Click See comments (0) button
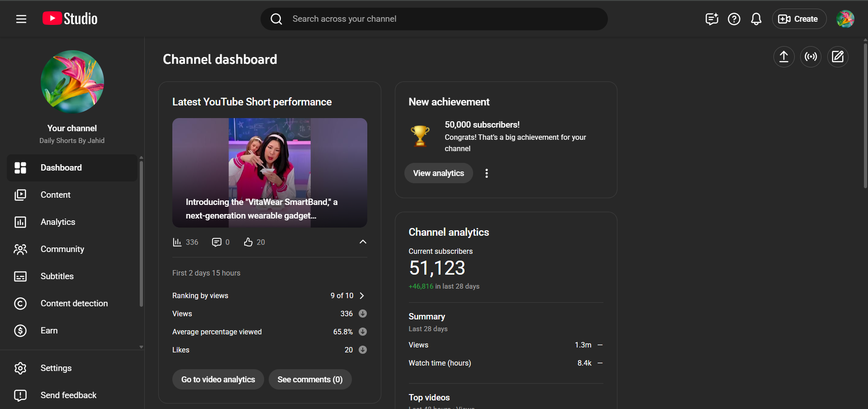The width and height of the screenshot is (868, 409). pyautogui.click(x=310, y=380)
